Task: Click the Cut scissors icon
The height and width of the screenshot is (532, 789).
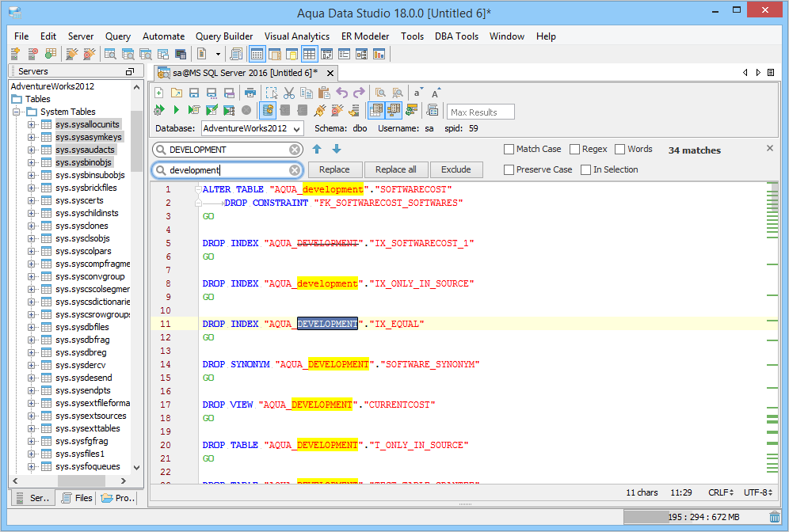Action: (x=289, y=93)
